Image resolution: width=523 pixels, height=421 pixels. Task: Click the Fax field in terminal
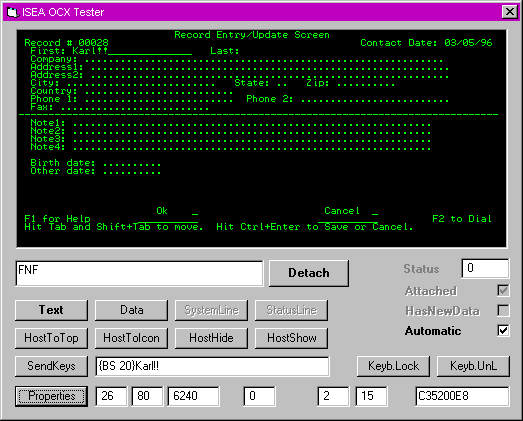(135, 107)
